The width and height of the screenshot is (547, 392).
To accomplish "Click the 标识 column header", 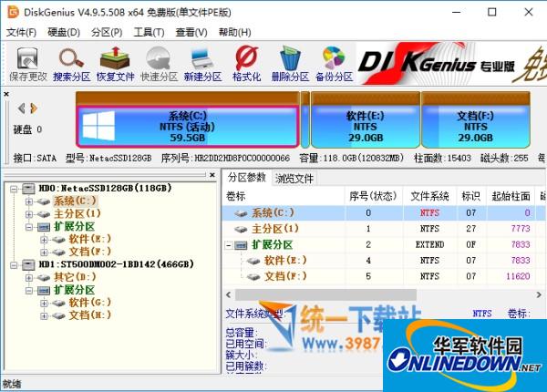I will click(471, 196).
